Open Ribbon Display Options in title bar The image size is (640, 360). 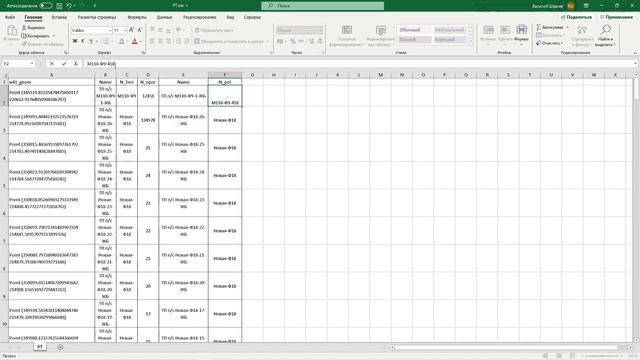[x=586, y=6]
